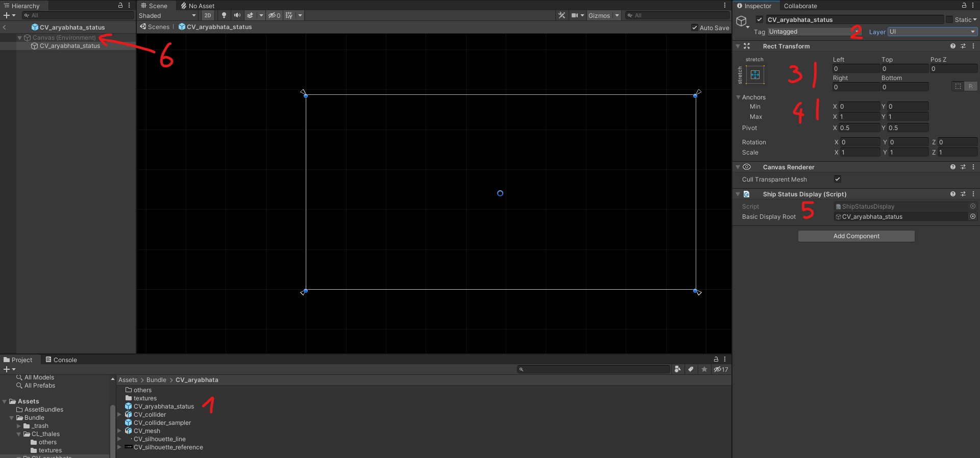980x458 pixels.
Task: Open the Inspector panel kebab menu
Action: [x=973, y=6]
